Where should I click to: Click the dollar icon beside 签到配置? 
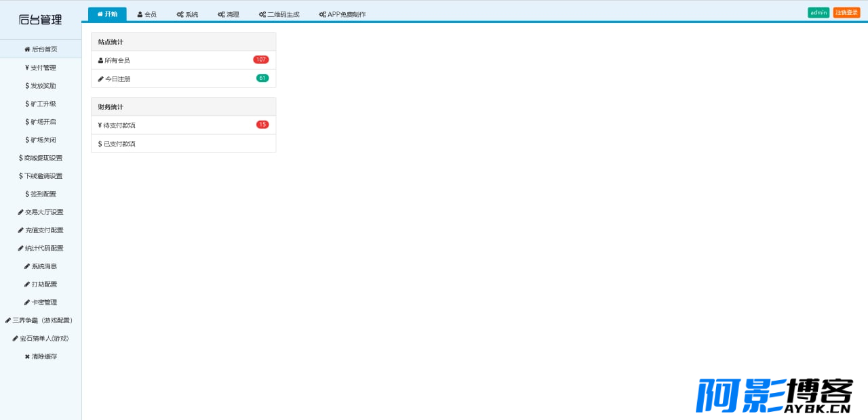pos(27,194)
